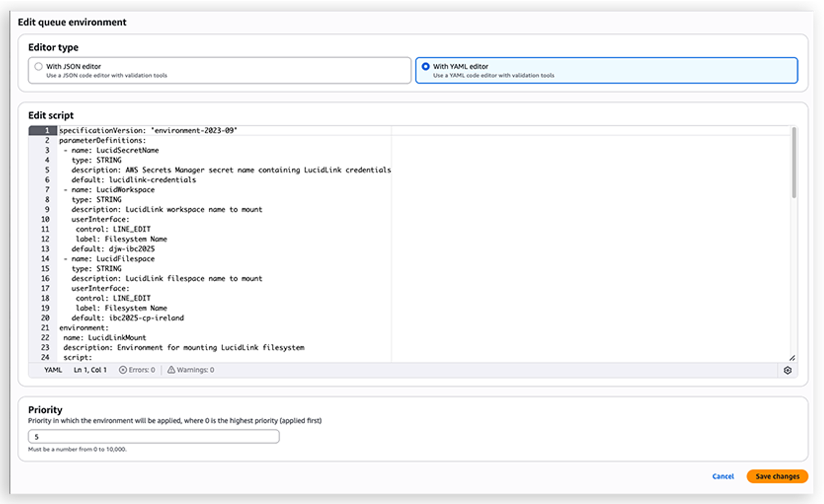Click the specificationVersion line of code
The image size is (824, 504).
pyautogui.click(x=148, y=131)
